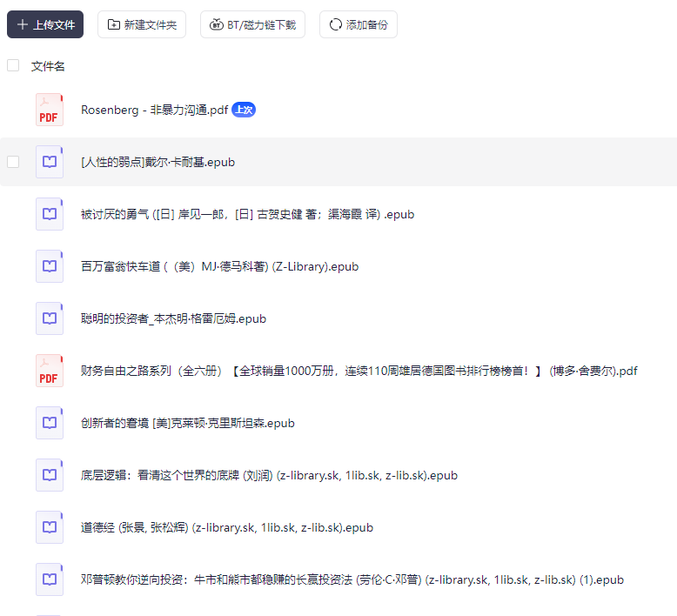Click epub icon of 人性的弱点 file

(x=50, y=162)
